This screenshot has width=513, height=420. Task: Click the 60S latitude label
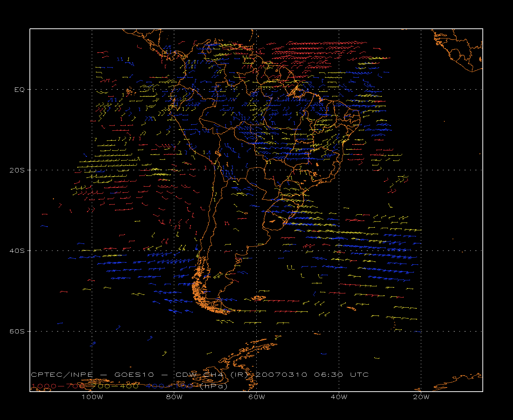point(17,332)
